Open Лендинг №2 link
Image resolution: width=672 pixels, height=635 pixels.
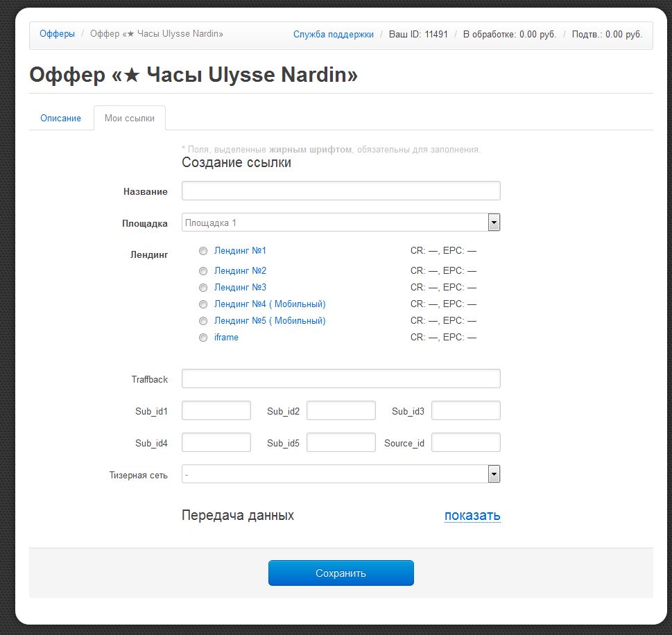pyautogui.click(x=240, y=271)
